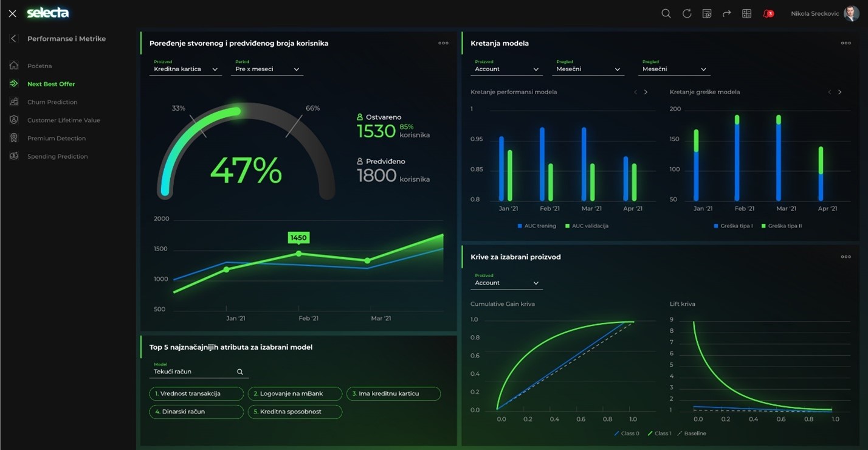Click the Kreditna sposobnost attribute pill
Image resolution: width=868 pixels, height=450 pixels.
[x=295, y=412]
